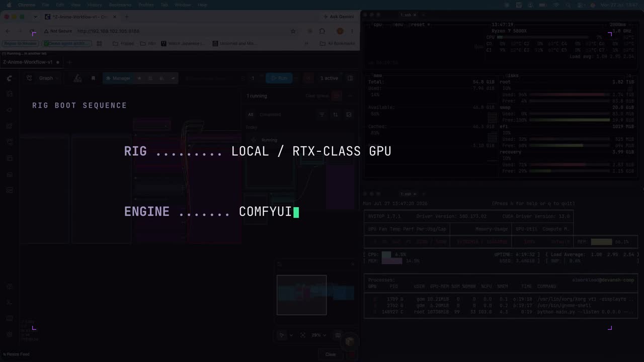
Task: Click the ComfyUI logo icon
Action: click(x=9, y=78)
